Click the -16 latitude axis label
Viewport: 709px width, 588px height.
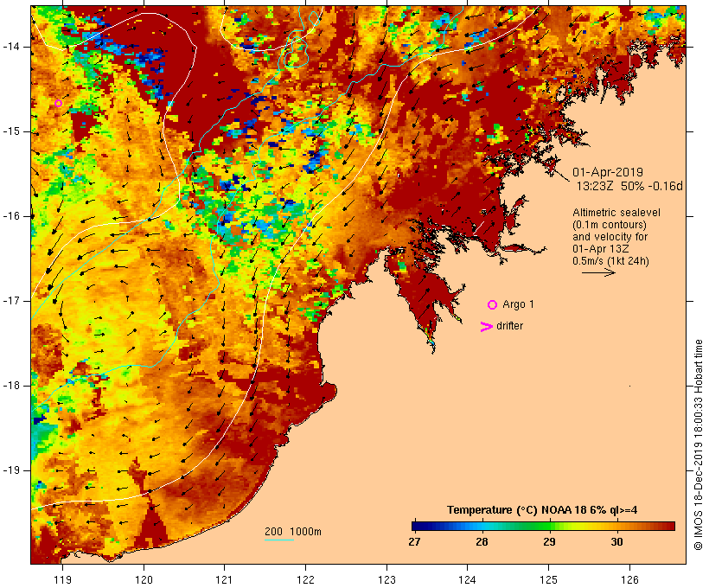11,216
